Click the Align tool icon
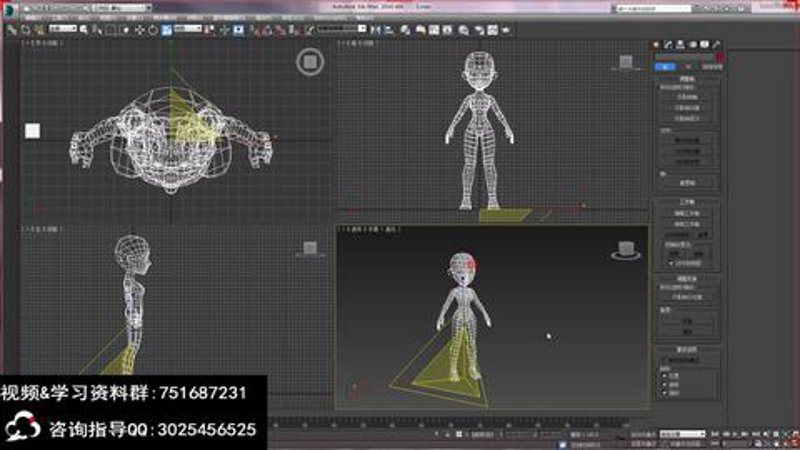Screen dimensions: 800x450 pyautogui.click(x=389, y=30)
